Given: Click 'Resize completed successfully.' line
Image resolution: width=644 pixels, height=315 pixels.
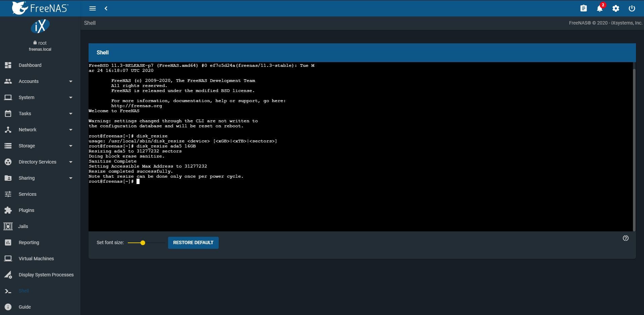Looking at the screenshot, I should point(131,171).
